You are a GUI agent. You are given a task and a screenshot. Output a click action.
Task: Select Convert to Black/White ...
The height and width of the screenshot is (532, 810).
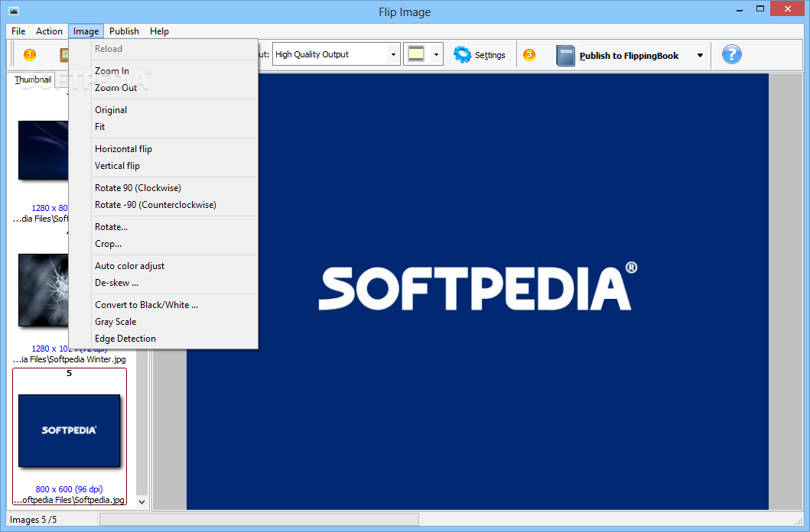[x=163, y=305]
